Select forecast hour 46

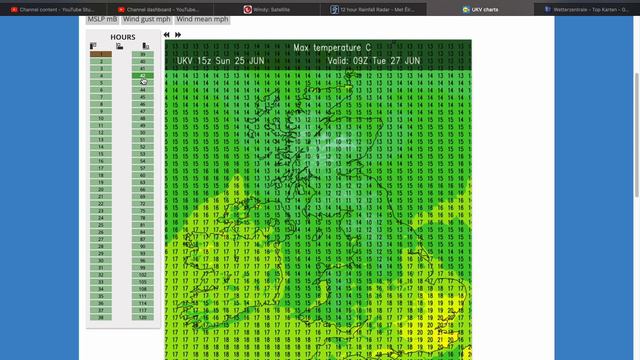click(x=143, y=104)
